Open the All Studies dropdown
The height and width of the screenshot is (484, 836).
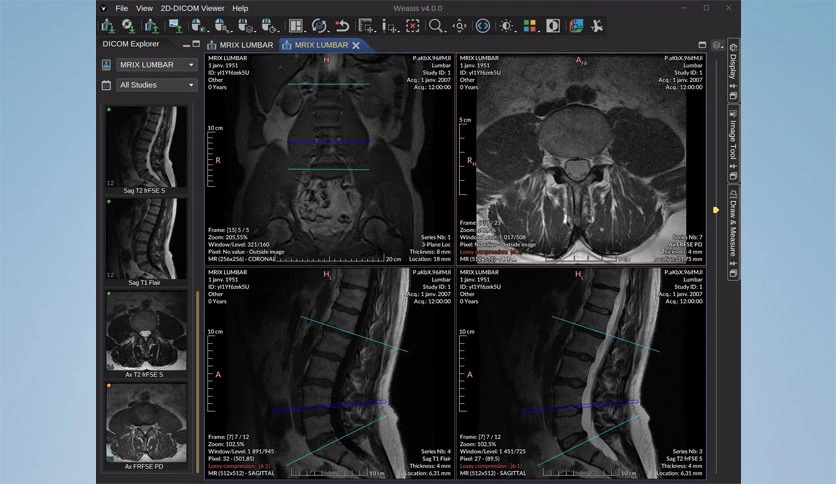[157, 85]
